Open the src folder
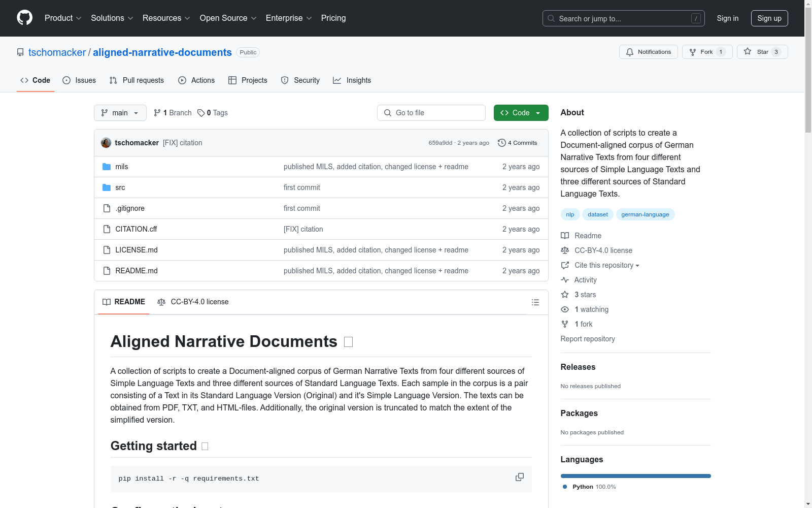The width and height of the screenshot is (812, 508). (120, 187)
